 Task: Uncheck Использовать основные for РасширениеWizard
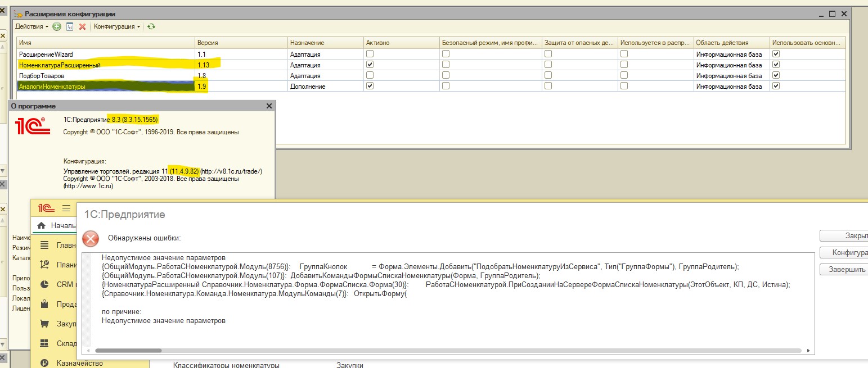pos(776,54)
